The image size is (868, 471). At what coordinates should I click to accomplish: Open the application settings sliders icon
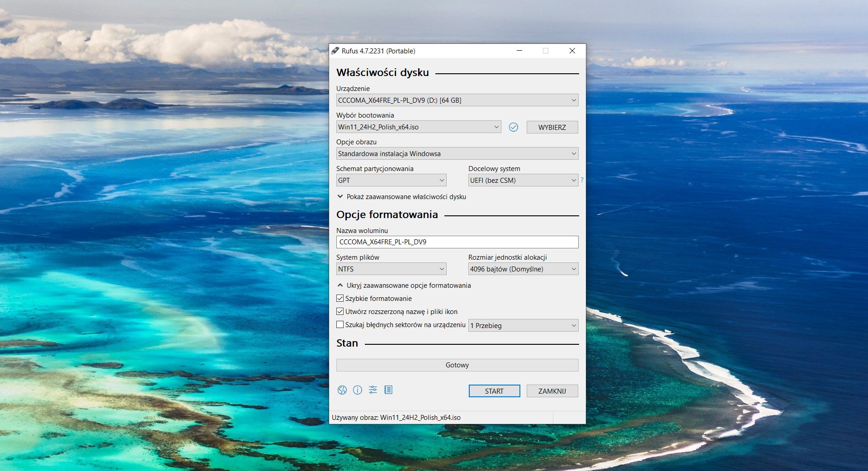[373, 390]
